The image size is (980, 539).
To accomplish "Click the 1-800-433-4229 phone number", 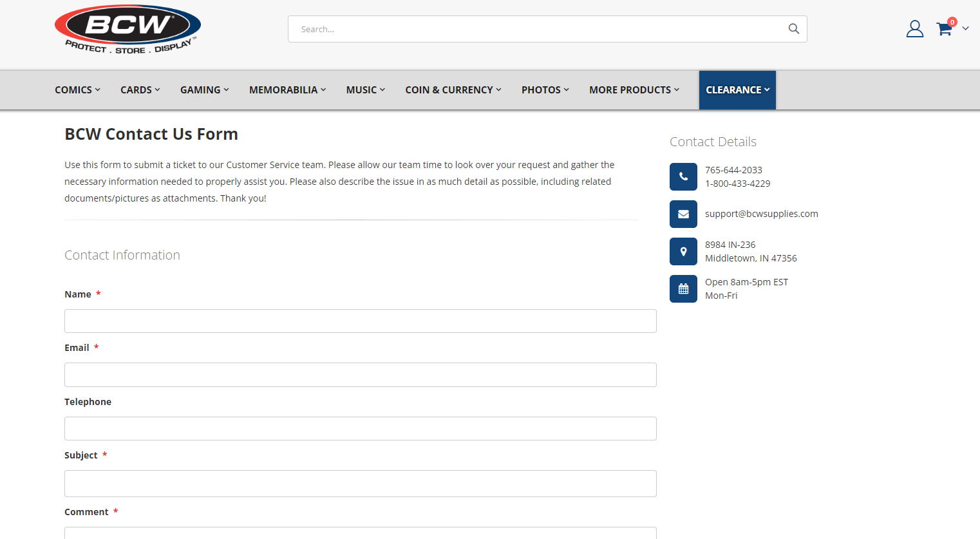I will (x=738, y=184).
